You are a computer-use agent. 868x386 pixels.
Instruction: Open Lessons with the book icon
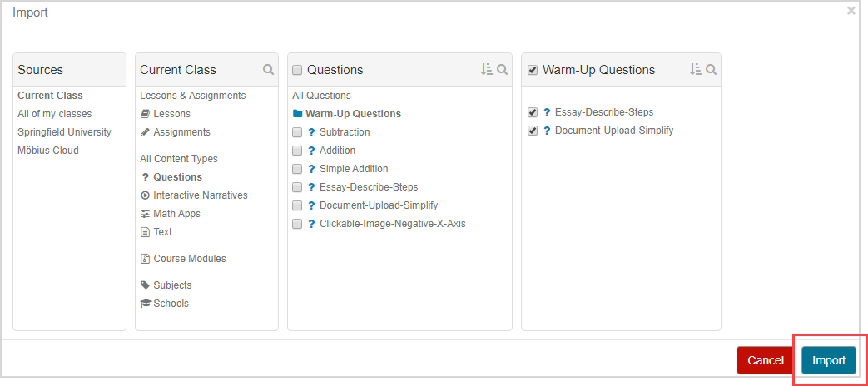pyautogui.click(x=171, y=114)
